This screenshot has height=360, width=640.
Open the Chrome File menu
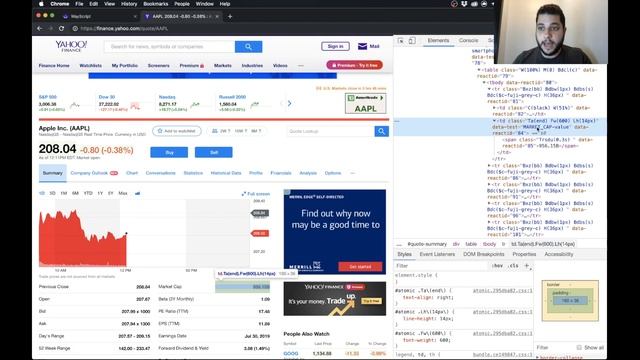(79, 4)
